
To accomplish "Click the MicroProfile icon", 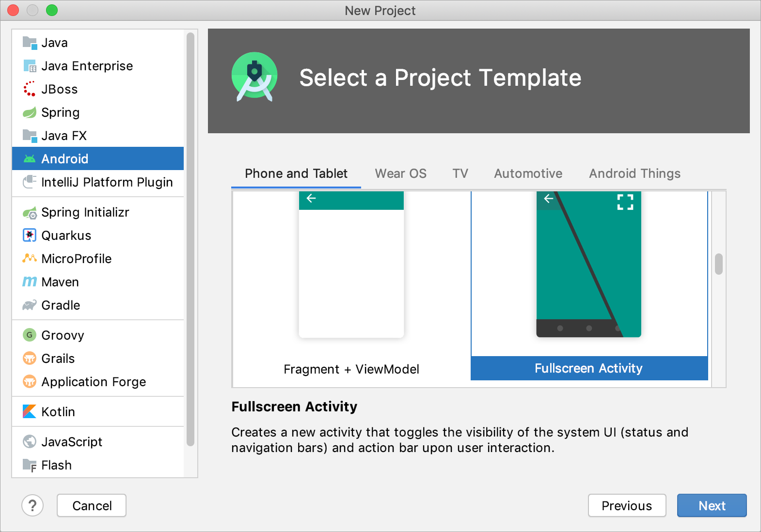I will pos(30,258).
